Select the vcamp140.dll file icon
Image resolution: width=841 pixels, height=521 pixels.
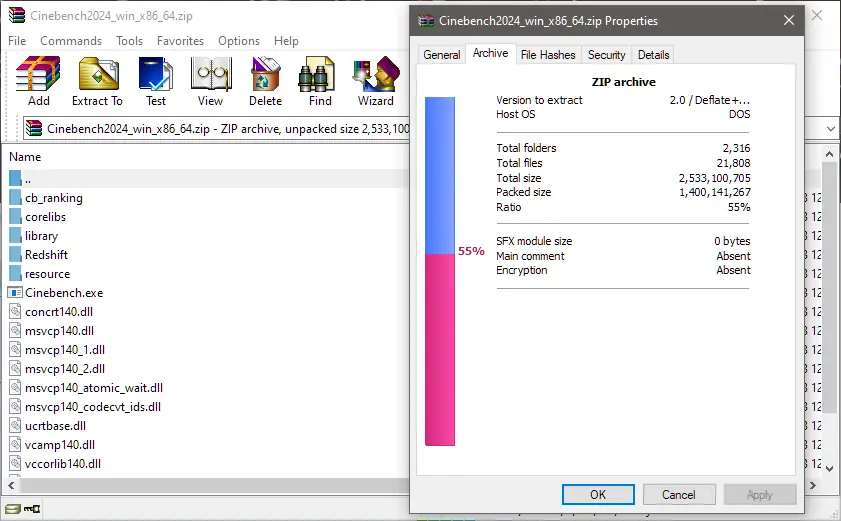15,444
